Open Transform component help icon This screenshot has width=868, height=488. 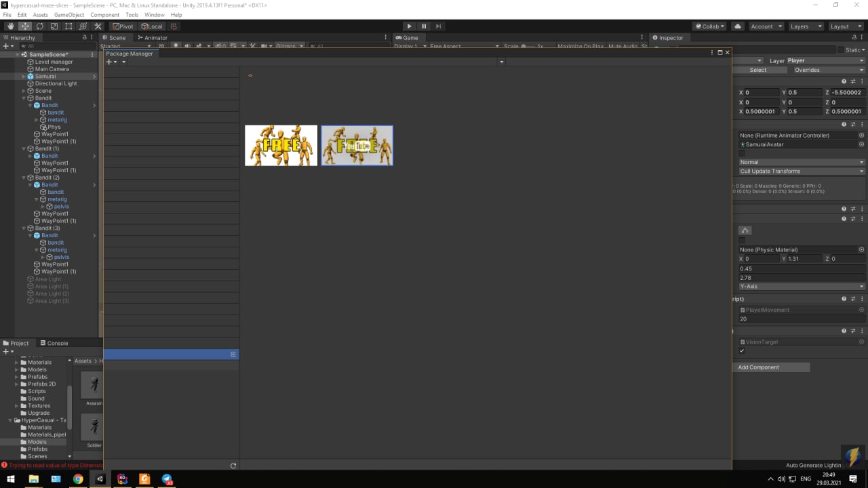[844, 81]
